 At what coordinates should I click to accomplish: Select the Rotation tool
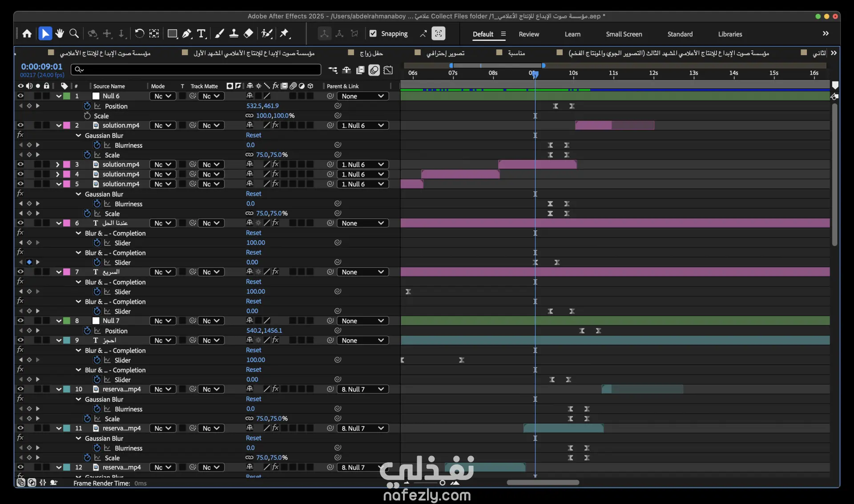139,34
